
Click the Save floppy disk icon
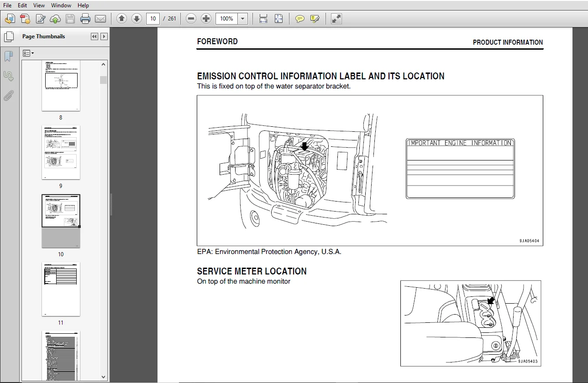pos(70,19)
